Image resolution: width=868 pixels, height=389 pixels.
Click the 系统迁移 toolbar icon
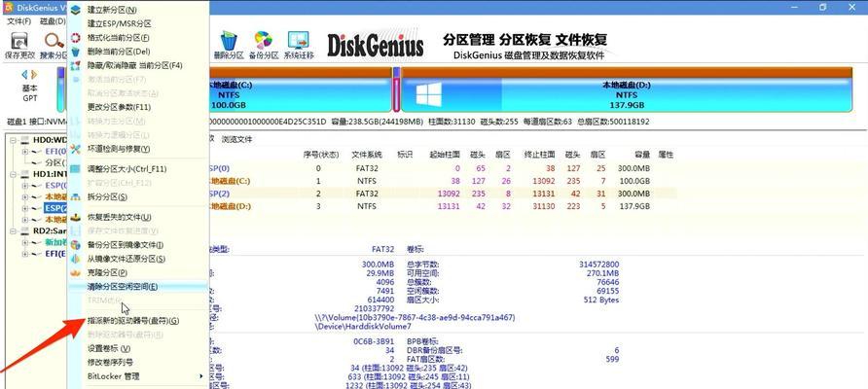pos(299,41)
